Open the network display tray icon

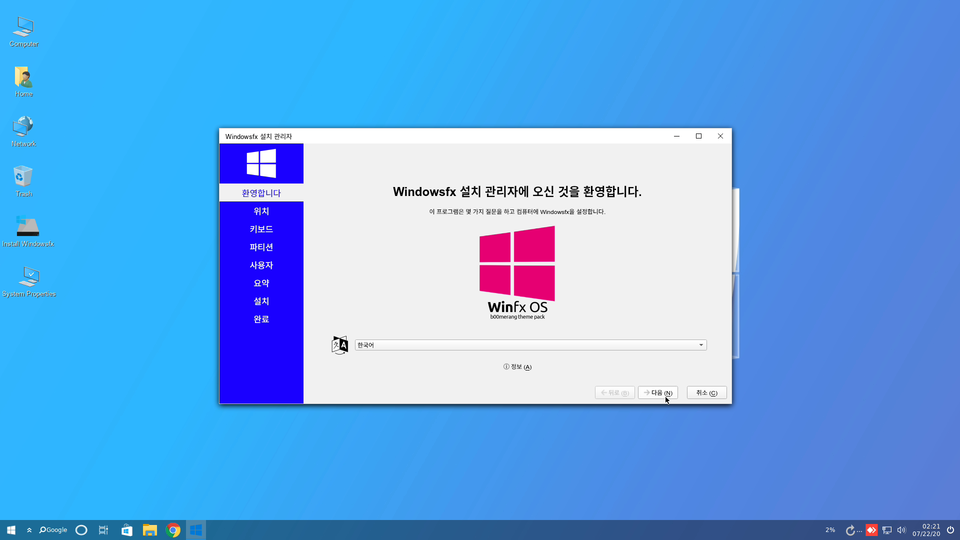click(887, 531)
